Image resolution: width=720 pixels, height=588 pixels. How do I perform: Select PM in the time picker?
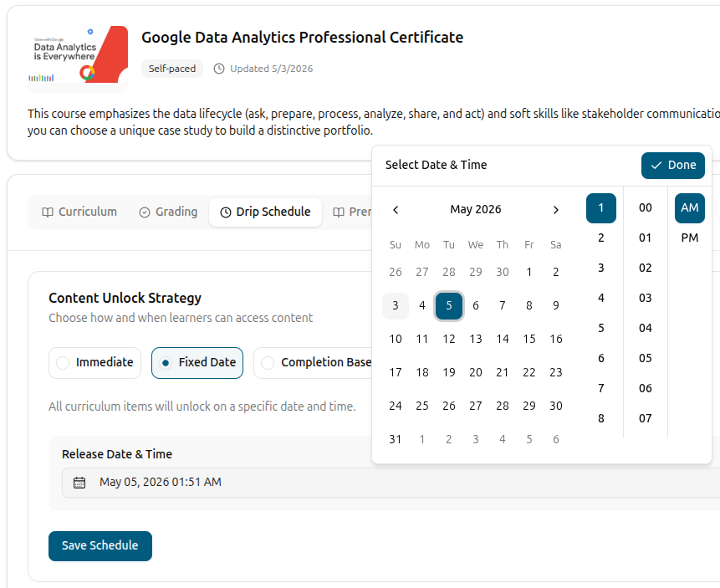point(690,238)
